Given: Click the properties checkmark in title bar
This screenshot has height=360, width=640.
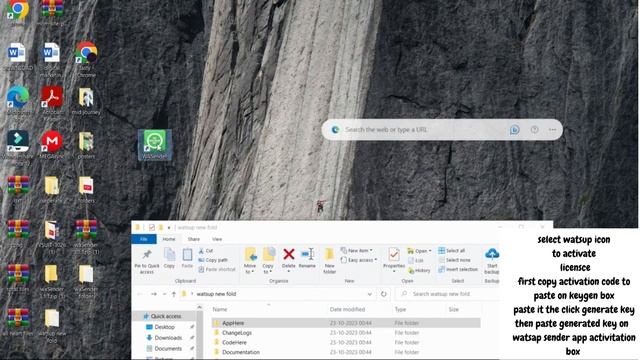Looking at the screenshot, I should [x=151, y=228].
